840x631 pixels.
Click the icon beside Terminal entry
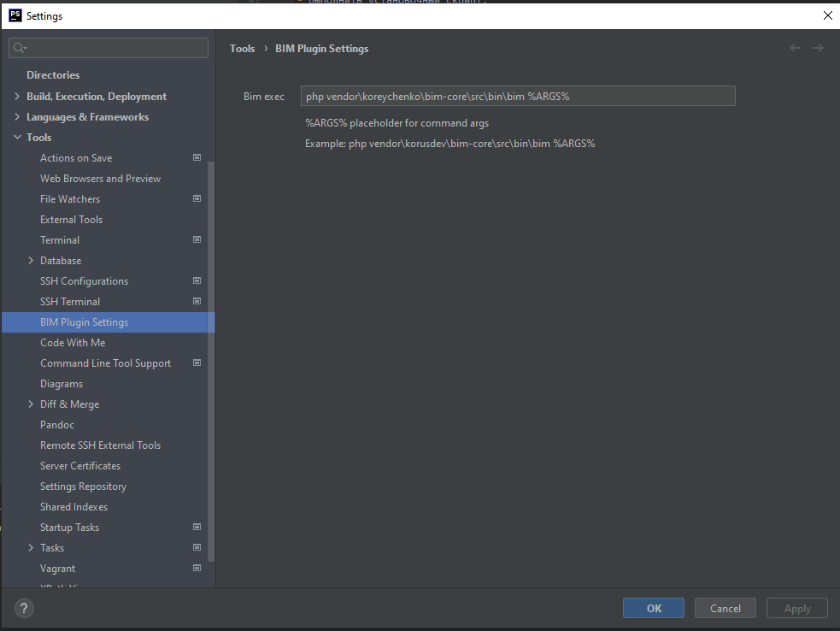tap(197, 239)
